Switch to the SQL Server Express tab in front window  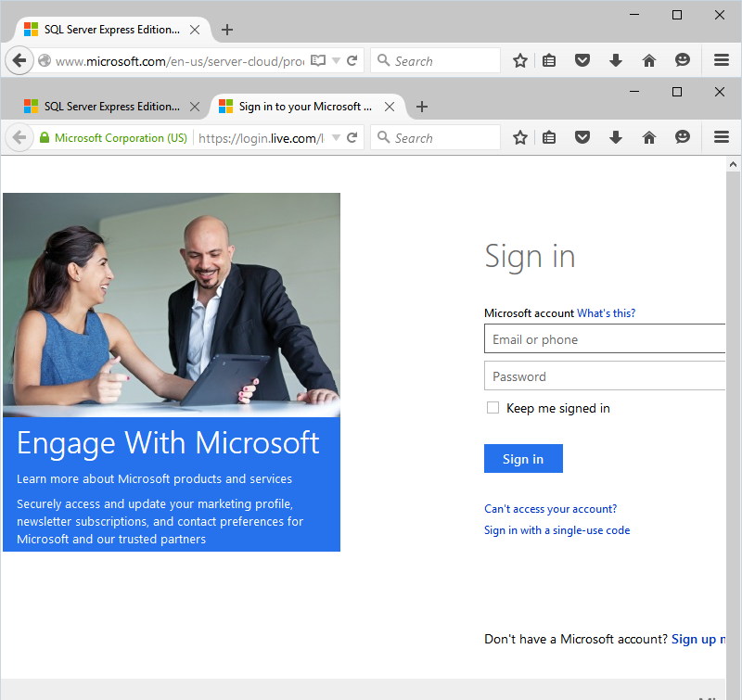coord(111,107)
